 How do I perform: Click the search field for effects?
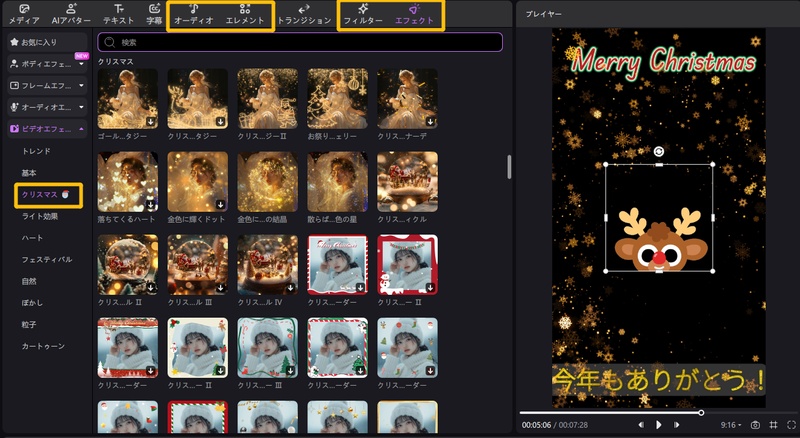tap(300, 42)
